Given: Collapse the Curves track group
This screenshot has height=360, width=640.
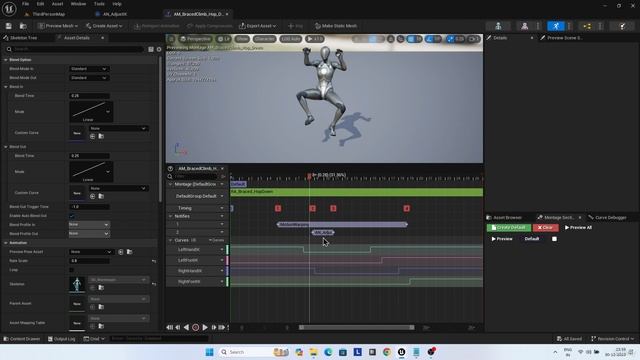Looking at the screenshot, I should pyautogui.click(x=170, y=240).
